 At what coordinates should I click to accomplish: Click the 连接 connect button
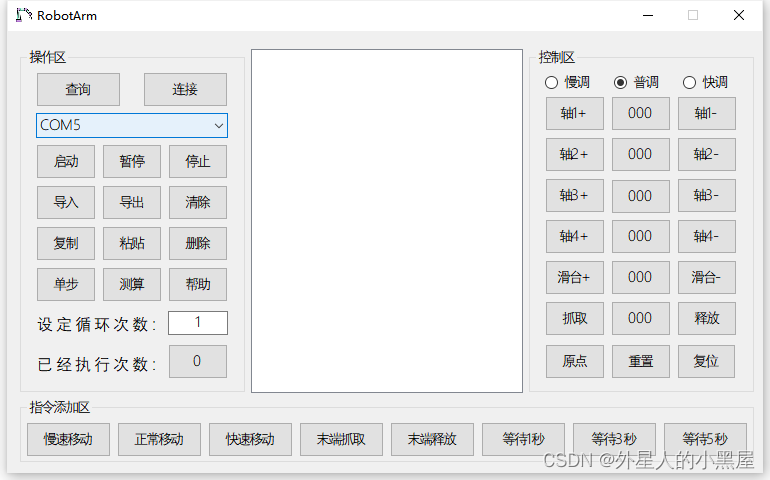pos(185,89)
